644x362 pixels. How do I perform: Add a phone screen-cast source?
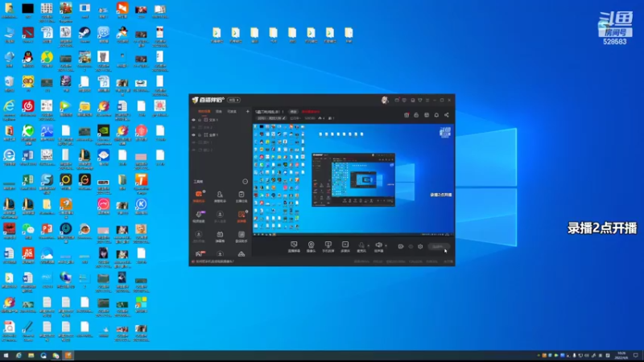click(x=328, y=246)
